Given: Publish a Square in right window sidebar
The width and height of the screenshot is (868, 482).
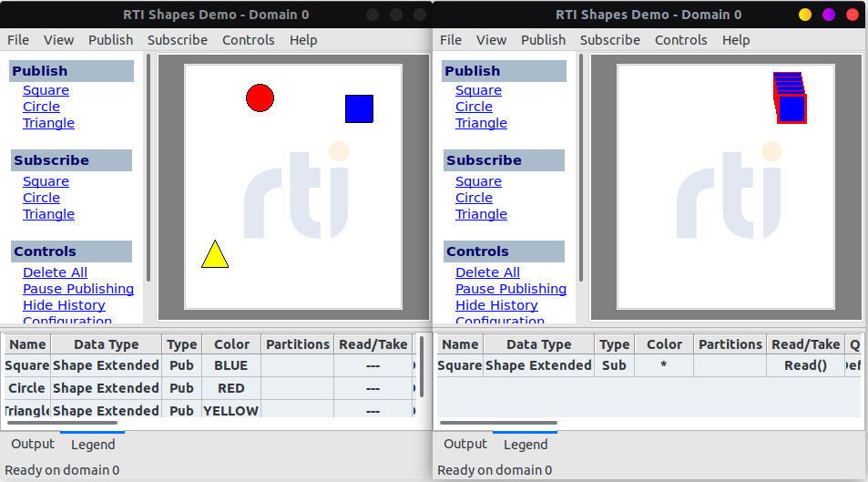Looking at the screenshot, I should click(x=478, y=90).
